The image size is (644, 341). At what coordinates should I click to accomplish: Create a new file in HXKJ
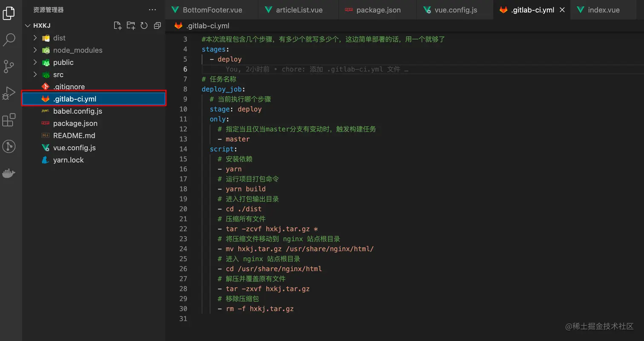118,26
